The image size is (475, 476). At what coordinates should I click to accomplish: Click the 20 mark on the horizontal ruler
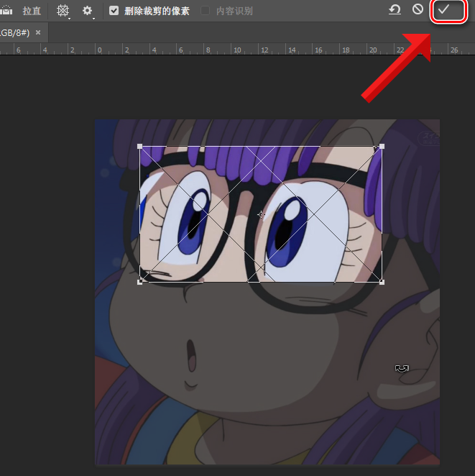pos(372,50)
